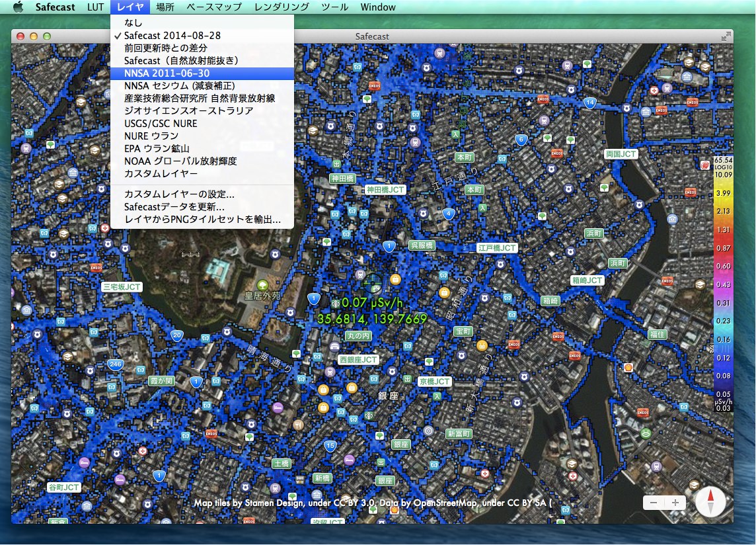Click the 箱崎JCT junction label
Screen dimensions: 756x545
click(x=587, y=280)
